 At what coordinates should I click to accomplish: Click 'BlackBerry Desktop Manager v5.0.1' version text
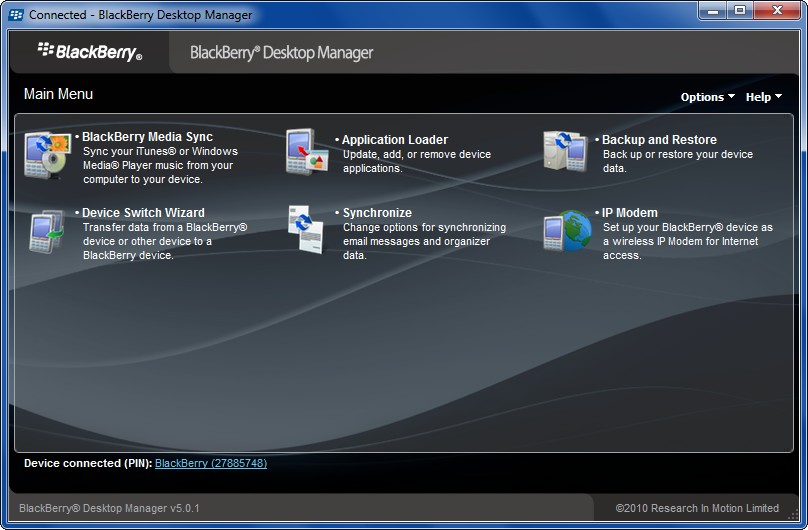109,508
